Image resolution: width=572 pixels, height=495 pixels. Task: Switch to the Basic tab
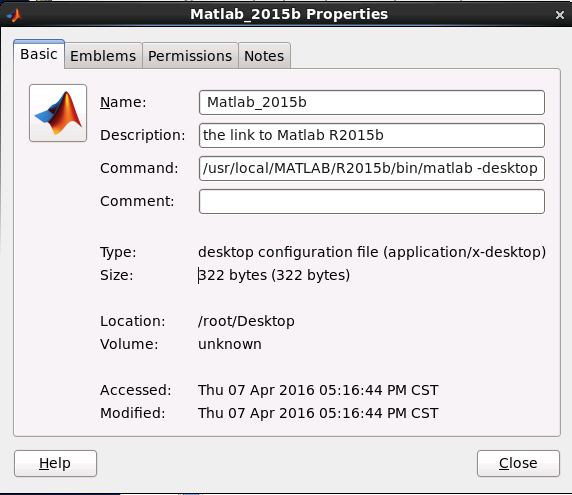coord(39,54)
